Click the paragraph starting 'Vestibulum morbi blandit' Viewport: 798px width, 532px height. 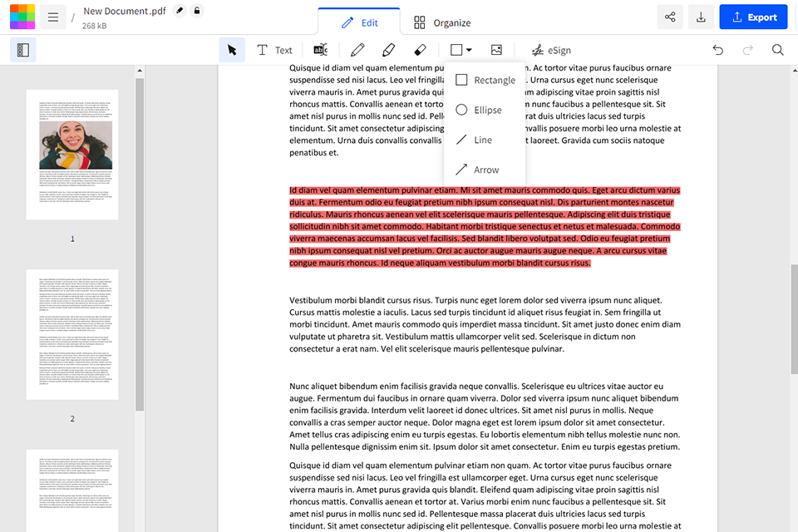485,324
